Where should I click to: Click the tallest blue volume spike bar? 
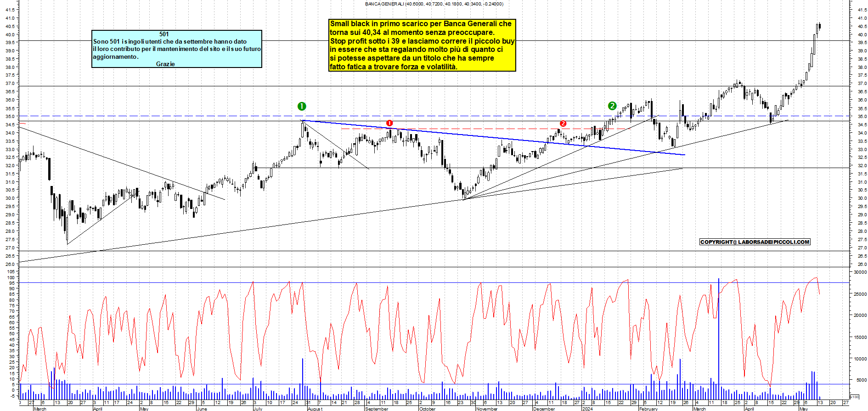pyautogui.click(x=719, y=338)
